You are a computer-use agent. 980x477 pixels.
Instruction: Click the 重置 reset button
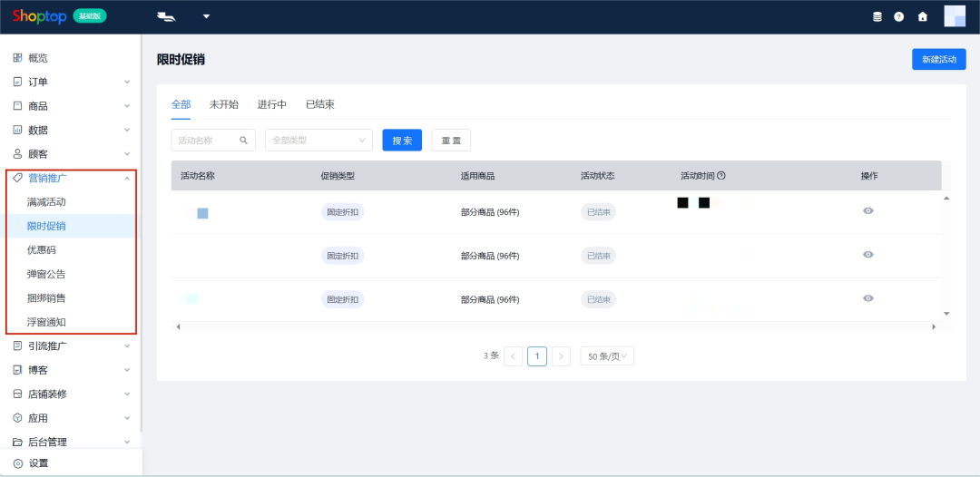coord(451,140)
